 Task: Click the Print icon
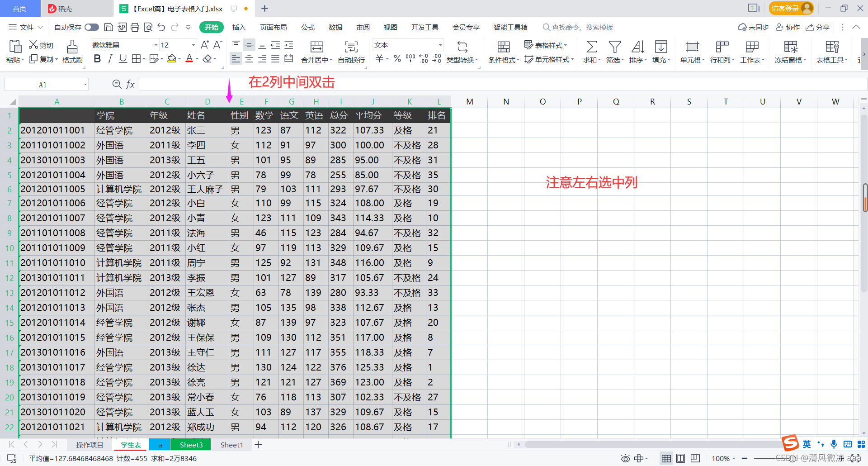135,27
